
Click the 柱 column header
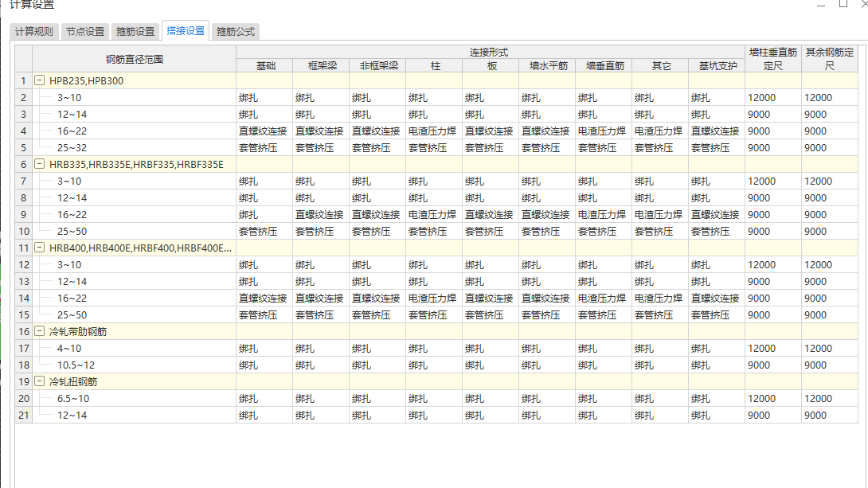pyautogui.click(x=435, y=66)
